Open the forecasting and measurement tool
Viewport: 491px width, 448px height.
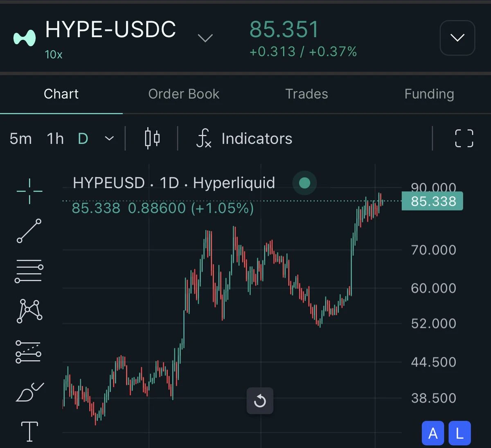click(x=29, y=352)
